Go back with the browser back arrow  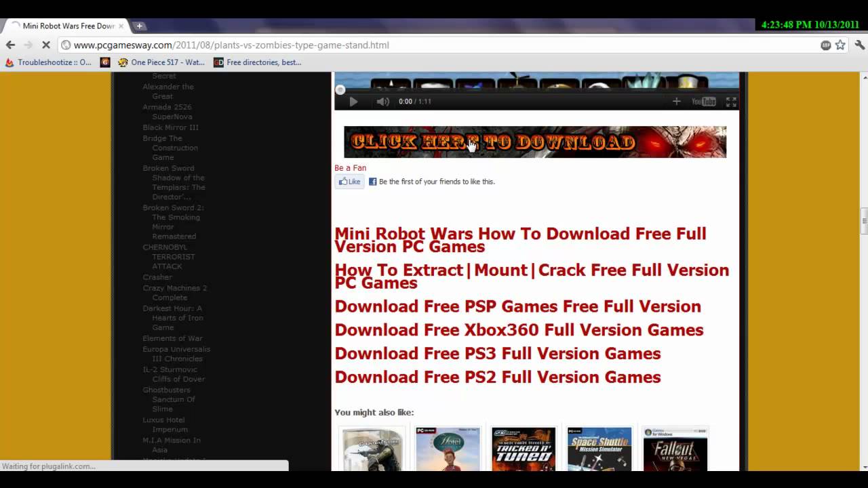click(x=10, y=45)
